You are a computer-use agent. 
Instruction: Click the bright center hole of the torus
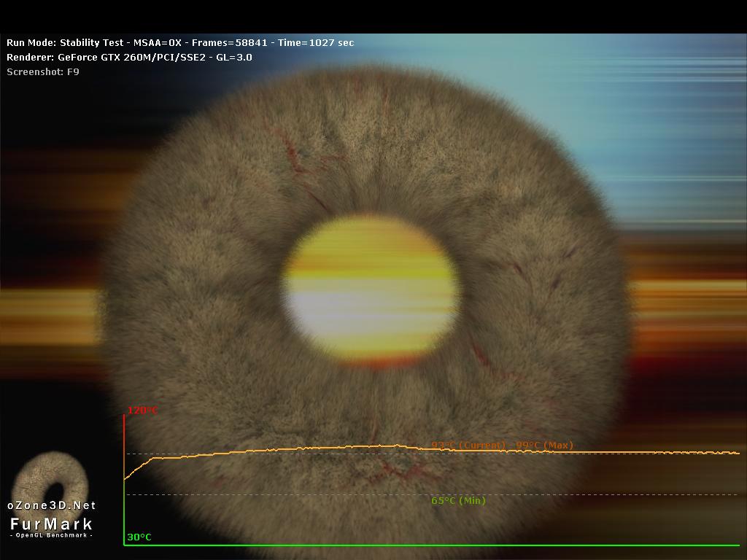click(x=371, y=290)
